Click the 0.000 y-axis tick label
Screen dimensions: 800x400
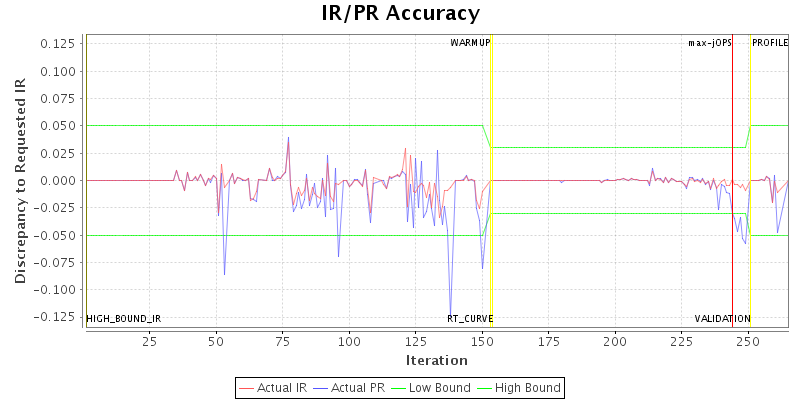point(58,181)
